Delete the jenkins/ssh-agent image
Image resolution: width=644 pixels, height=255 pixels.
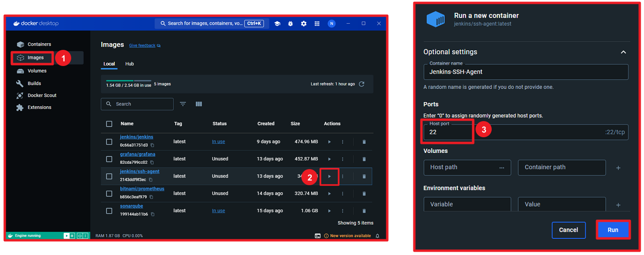click(x=364, y=176)
